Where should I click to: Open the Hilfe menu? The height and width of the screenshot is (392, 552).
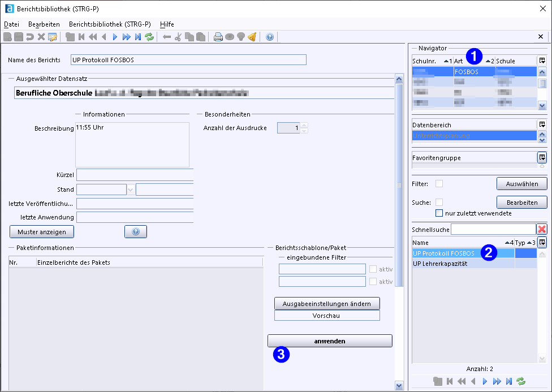pos(167,24)
